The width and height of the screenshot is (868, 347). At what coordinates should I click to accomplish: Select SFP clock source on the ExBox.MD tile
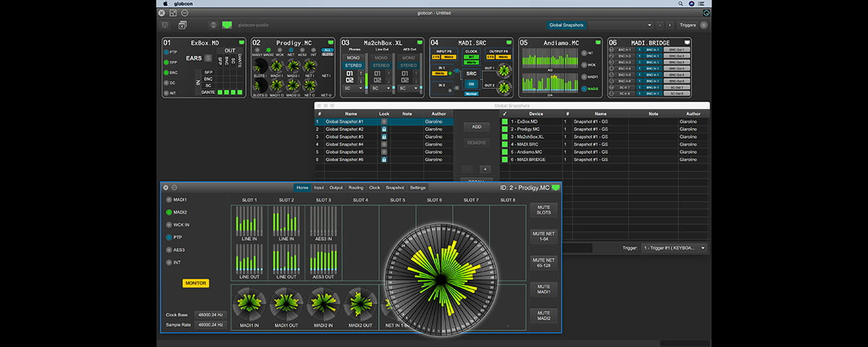click(166, 62)
